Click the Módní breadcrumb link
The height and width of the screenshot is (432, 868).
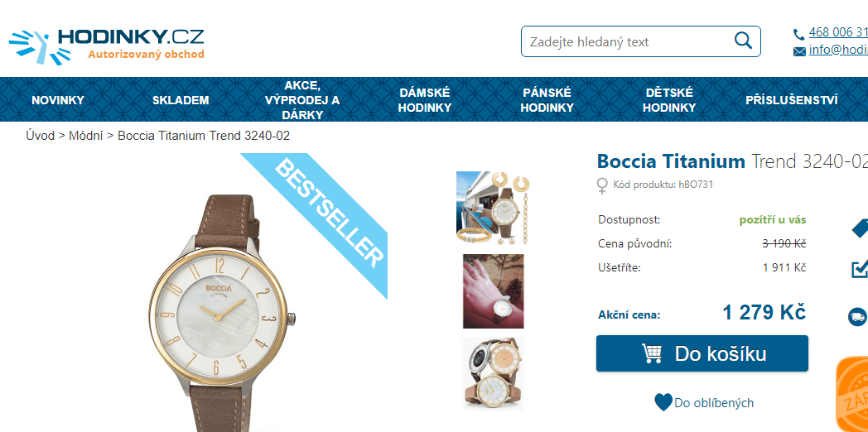click(86, 136)
